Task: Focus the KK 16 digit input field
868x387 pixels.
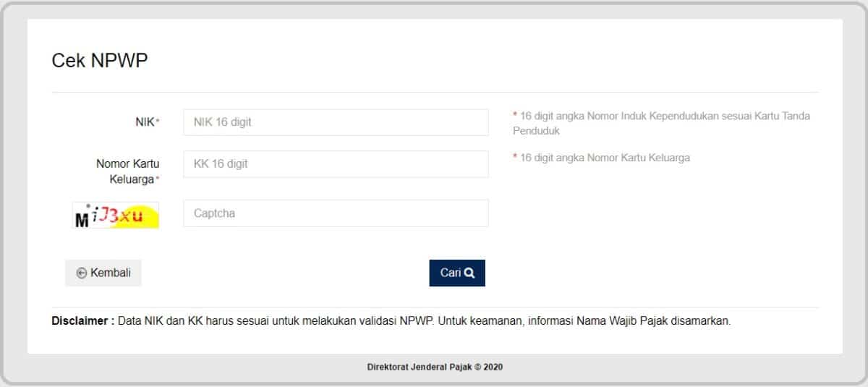Action: click(336, 164)
